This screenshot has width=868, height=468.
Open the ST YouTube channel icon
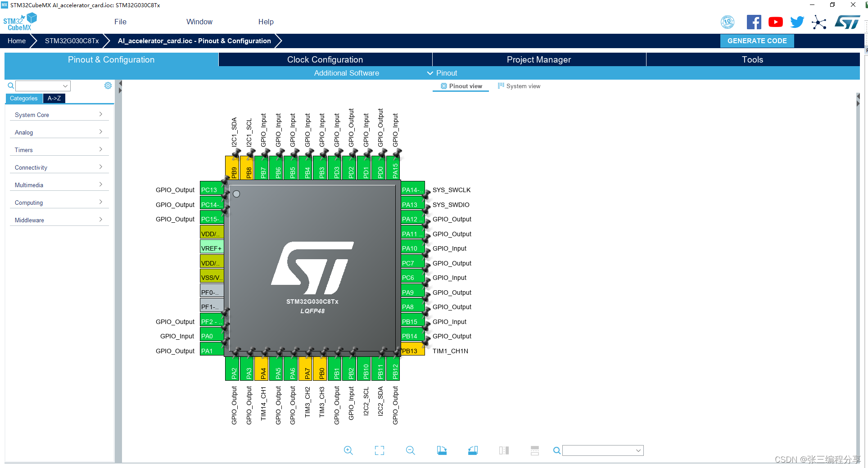[x=775, y=22]
